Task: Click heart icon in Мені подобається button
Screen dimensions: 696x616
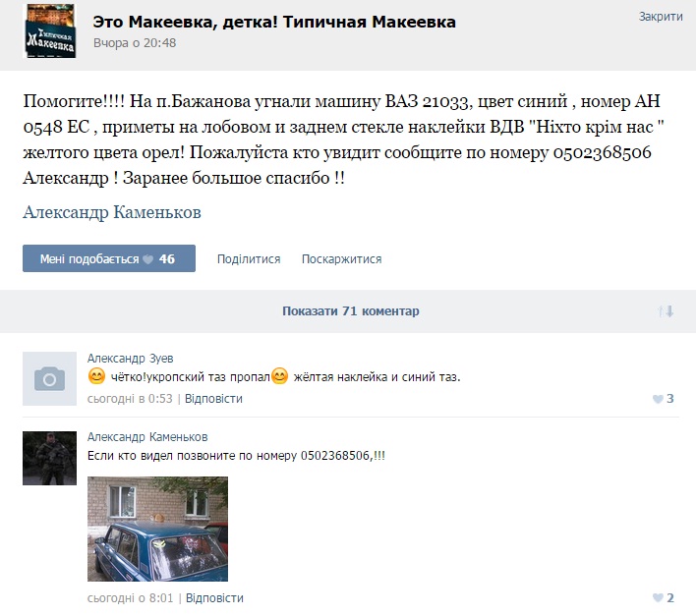Action: click(x=148, y=259)
